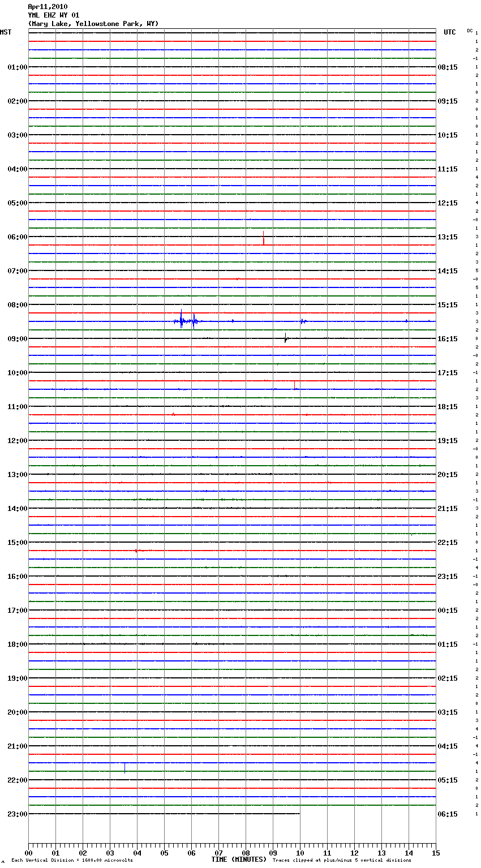Click the 08:00 MST hour label
Viewport: 481px width, 868px height.
[x=18, y=305]
